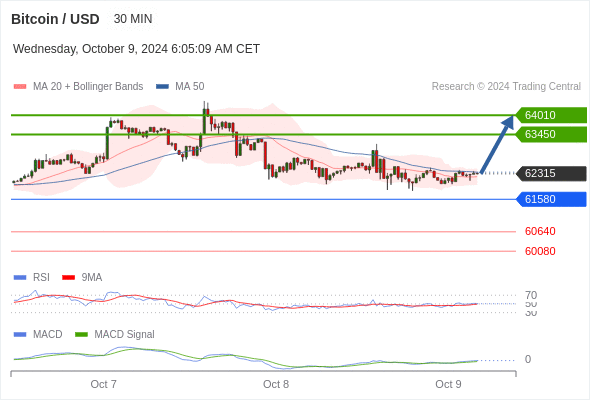Click the RSI 70 level label
The image size is (590, 400).
tap(531, 295)
